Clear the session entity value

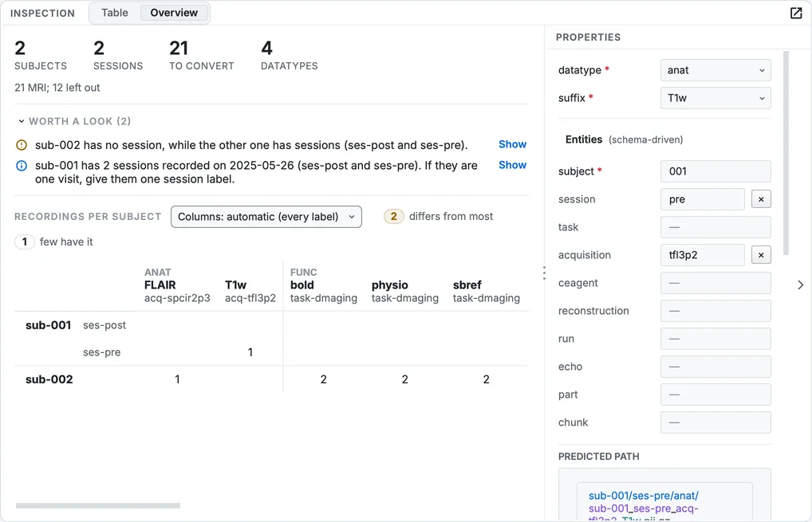[761, 199]
